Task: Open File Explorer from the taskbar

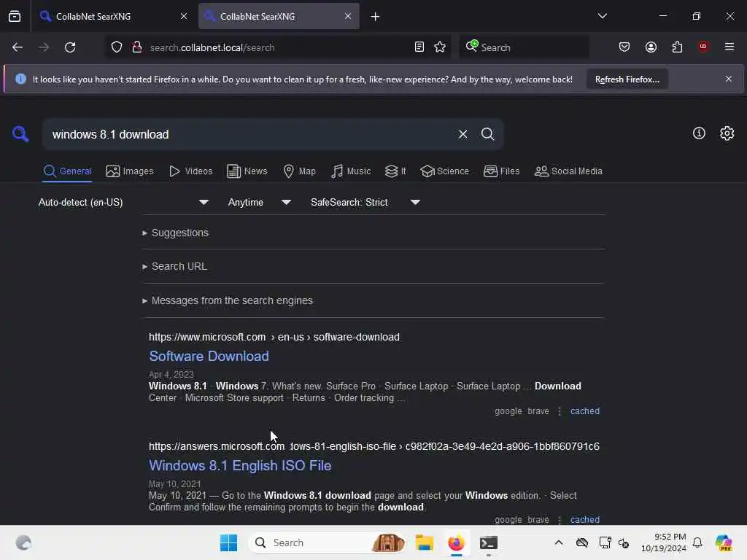Action: 424,542
